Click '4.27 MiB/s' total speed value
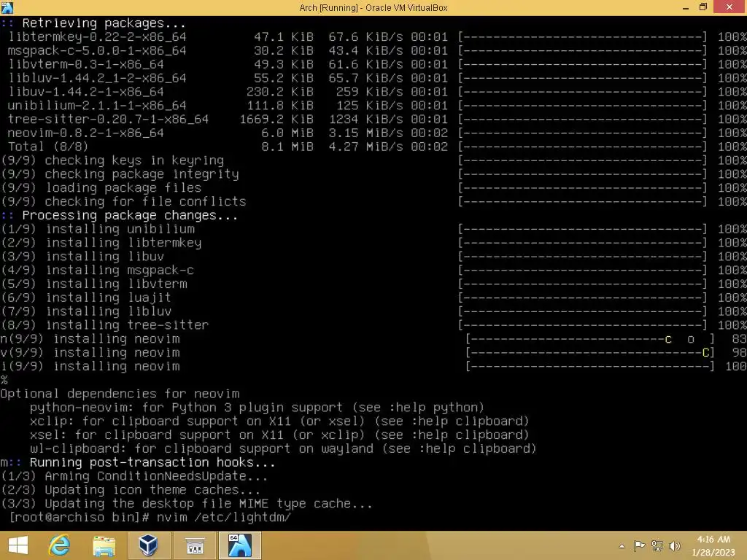This screenshot has height=560, width=747. point(365,147)
